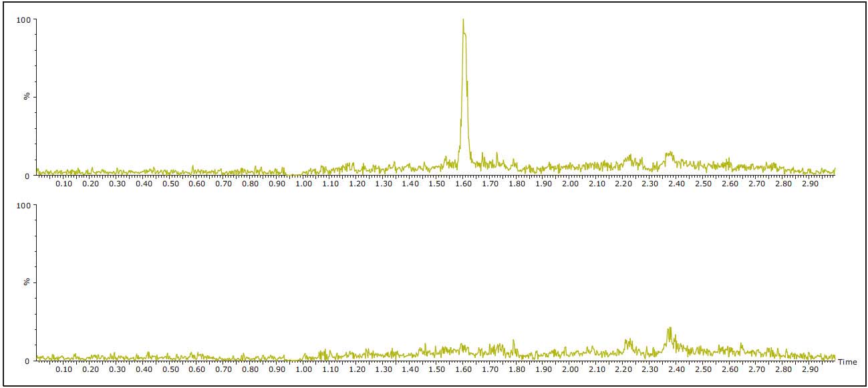868x388 pixels.
Task: Click the 1.50 label on bottom time axis
Action: click(x=436, y=369)
